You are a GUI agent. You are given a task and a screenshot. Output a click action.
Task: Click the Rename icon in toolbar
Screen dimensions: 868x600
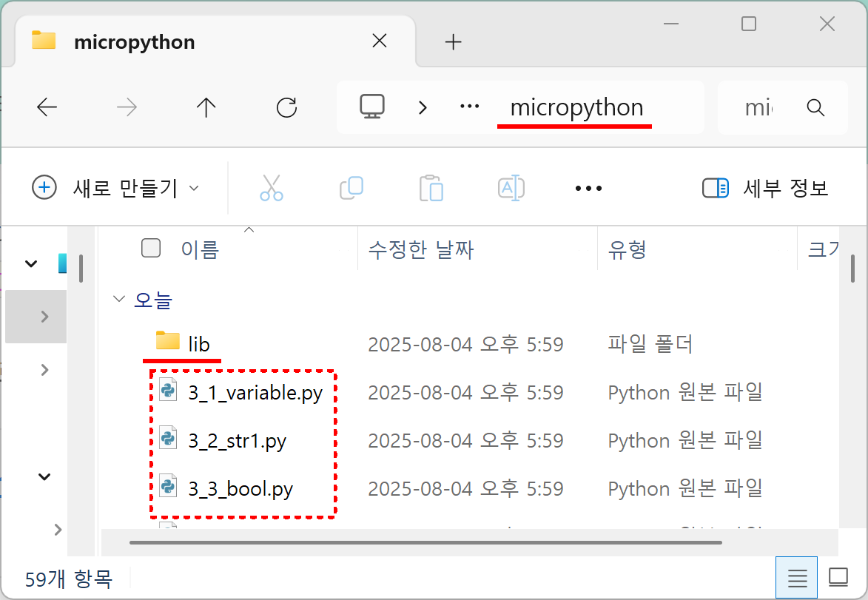(511, 188)
